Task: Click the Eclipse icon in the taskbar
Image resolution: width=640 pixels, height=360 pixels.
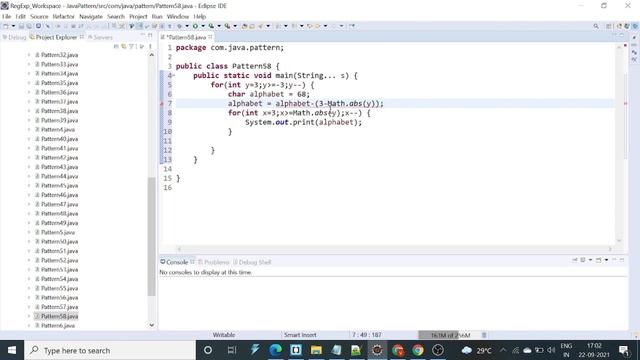Action: point(377,350)
